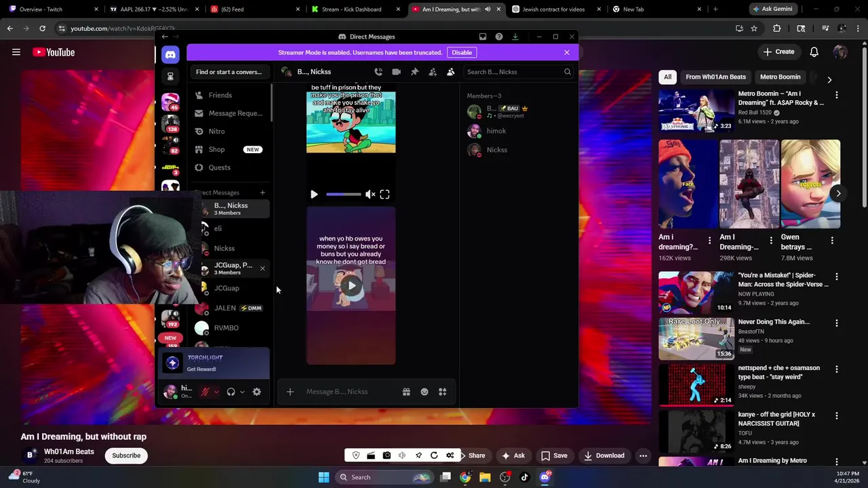Show more YouTube filter chips arrow
This screenshot has width=868, height=488.
[829, 79]
